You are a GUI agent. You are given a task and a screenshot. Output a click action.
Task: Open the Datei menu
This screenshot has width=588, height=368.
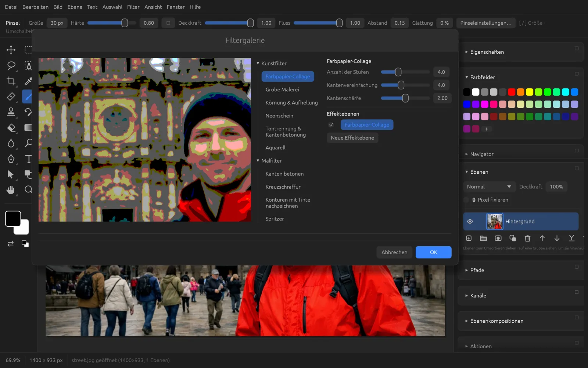[11, 7]
